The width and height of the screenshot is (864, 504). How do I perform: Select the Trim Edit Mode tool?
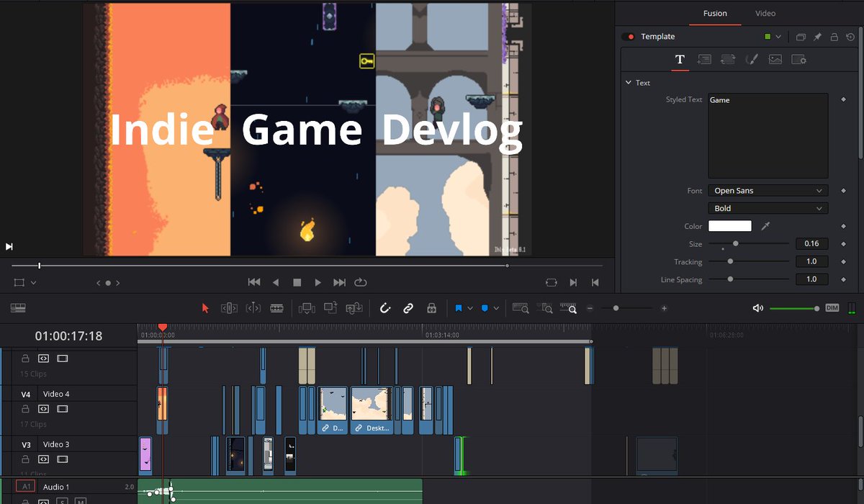229,308
